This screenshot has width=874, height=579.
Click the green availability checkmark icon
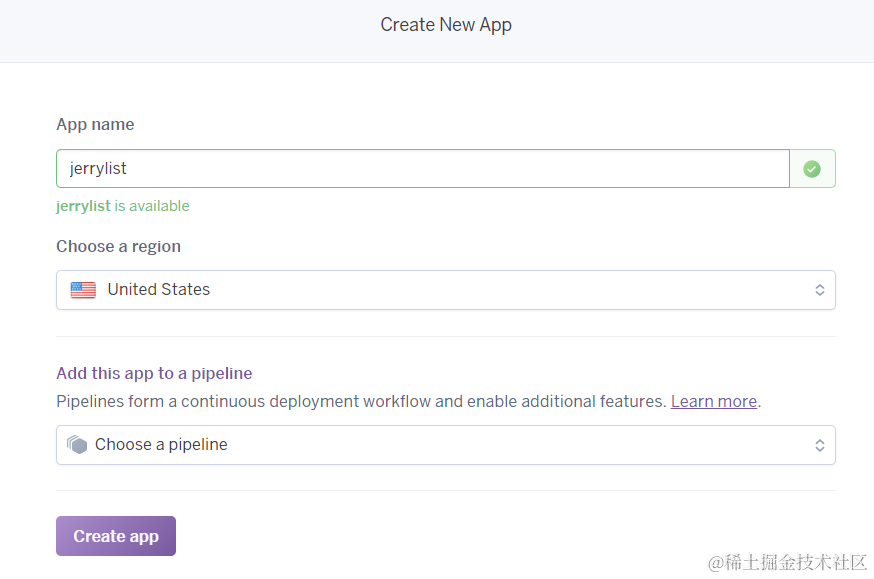(812, 169)
